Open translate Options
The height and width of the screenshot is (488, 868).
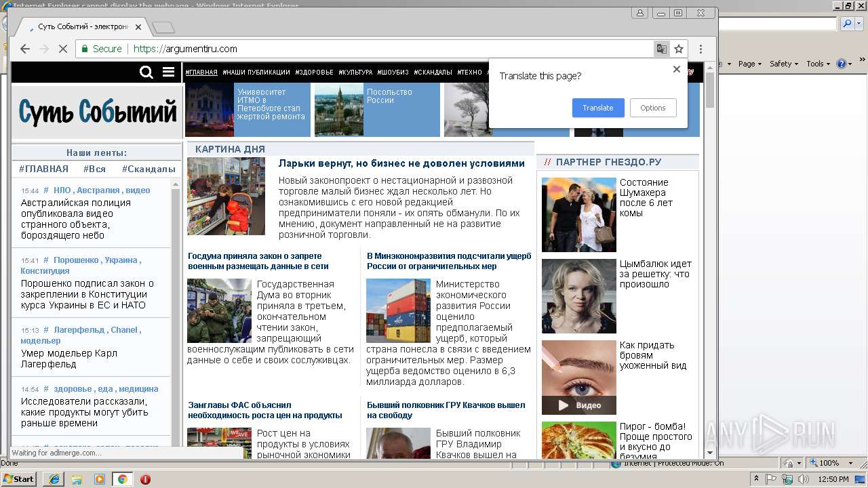pos(653,108)
